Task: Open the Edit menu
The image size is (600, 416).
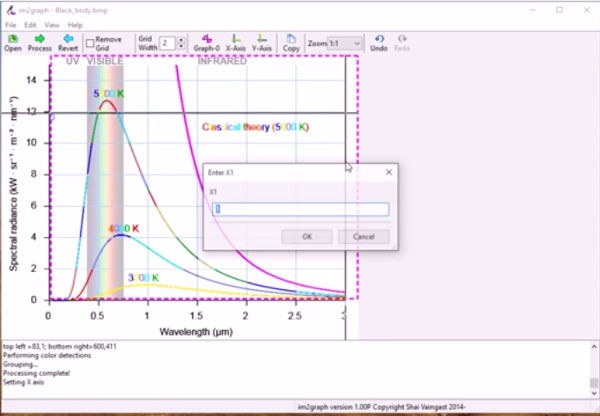Action: click(x=31, y=24)
